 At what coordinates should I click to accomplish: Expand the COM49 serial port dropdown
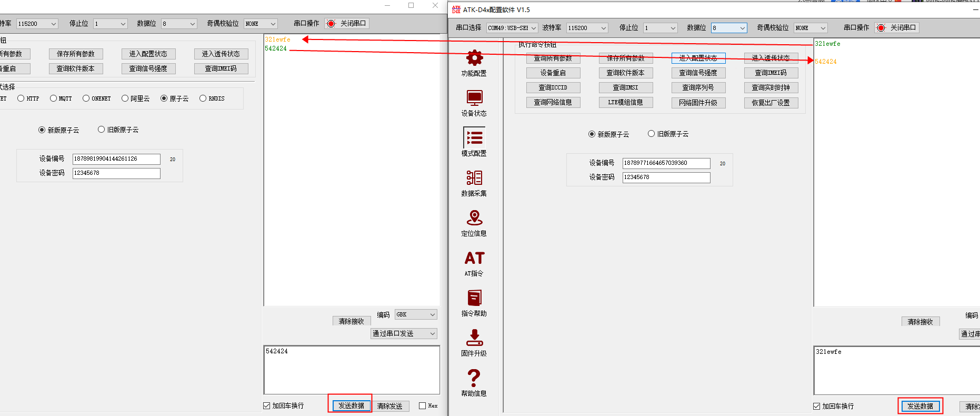[x=512, y=28]
